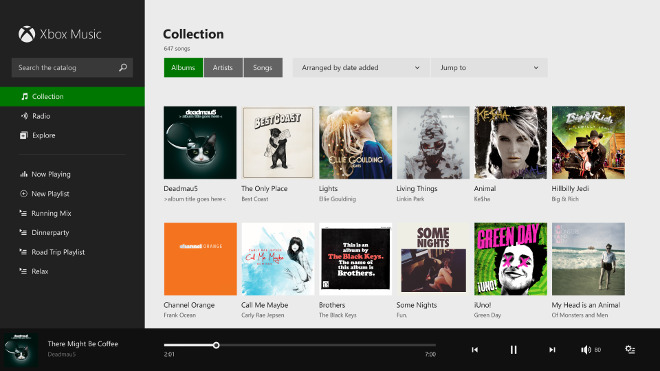This screenshot has width=660, height=371.
Task: Click the Dinnerparty playlist icon
Action: pos(23,232)
